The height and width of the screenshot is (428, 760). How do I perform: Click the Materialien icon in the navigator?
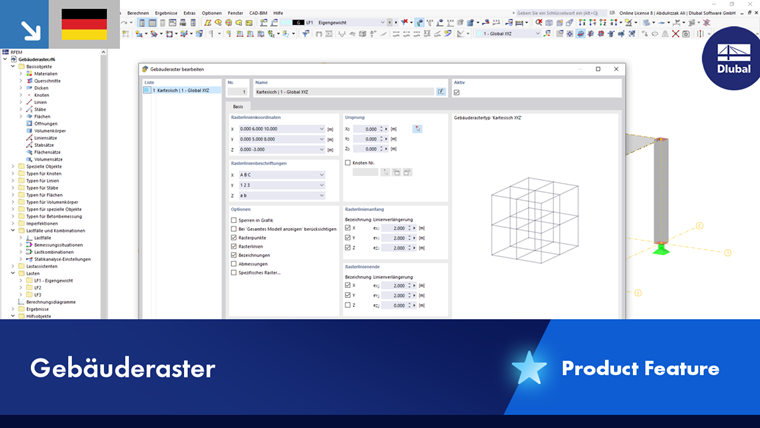pyautogui.click(x=30, y=74)
